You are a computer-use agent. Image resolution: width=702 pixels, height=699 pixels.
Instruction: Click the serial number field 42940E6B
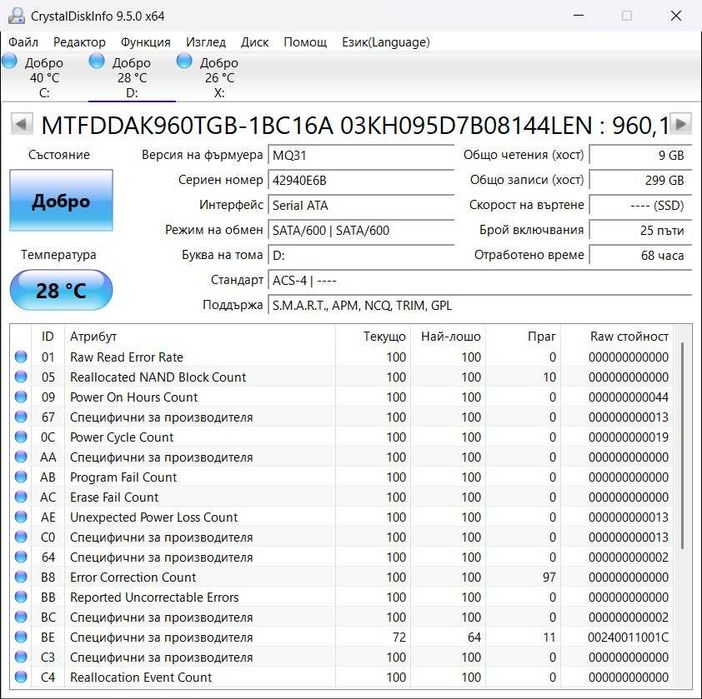tap(361, 180)
